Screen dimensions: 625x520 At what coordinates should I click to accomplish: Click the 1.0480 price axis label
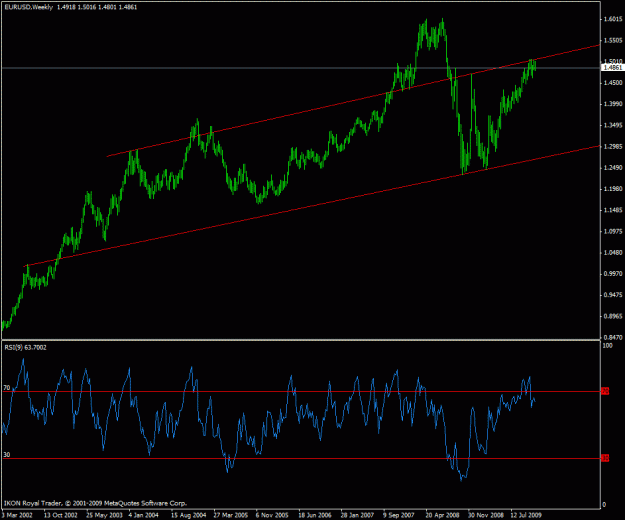(613, 253)
